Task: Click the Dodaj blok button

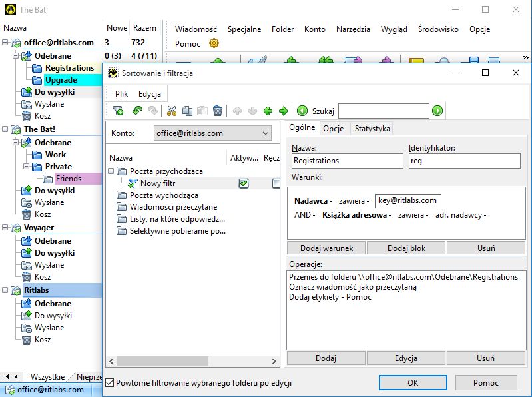Action: click(406, 248)
